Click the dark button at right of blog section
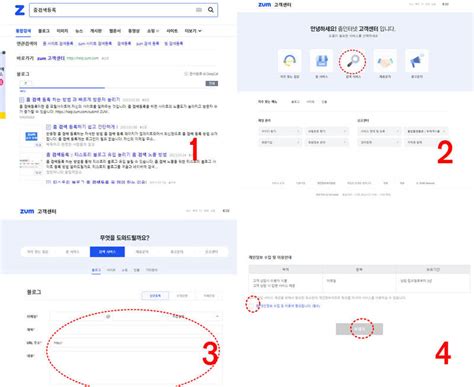Image resolution: width=474 pixels, height=387 pixels. coord(212,83)
